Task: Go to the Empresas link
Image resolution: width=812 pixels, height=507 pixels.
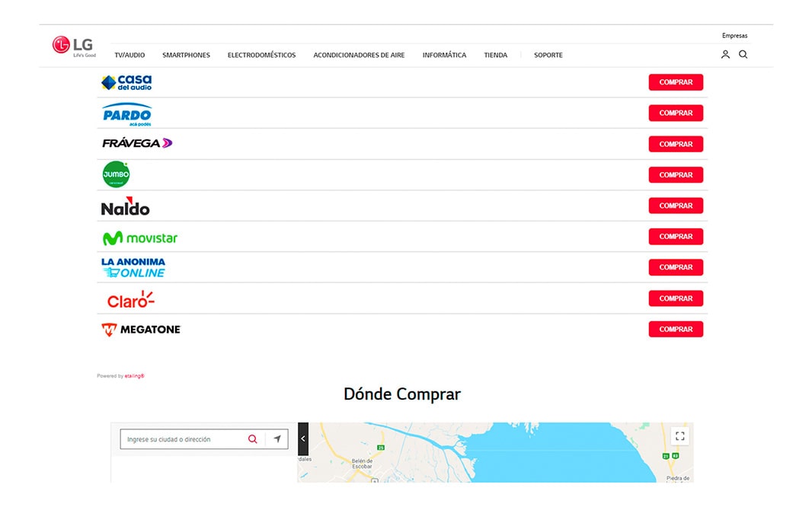Action: coord(735,36)
